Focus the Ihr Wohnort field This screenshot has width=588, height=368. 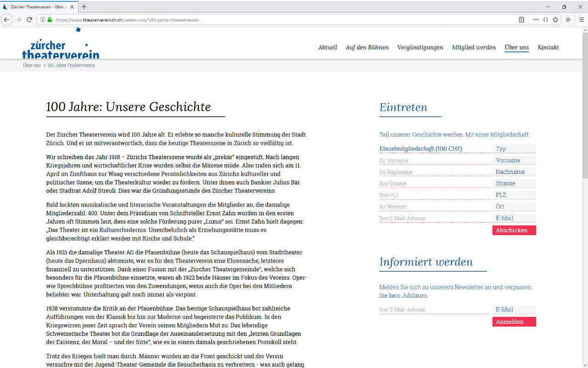pos(435,207)
